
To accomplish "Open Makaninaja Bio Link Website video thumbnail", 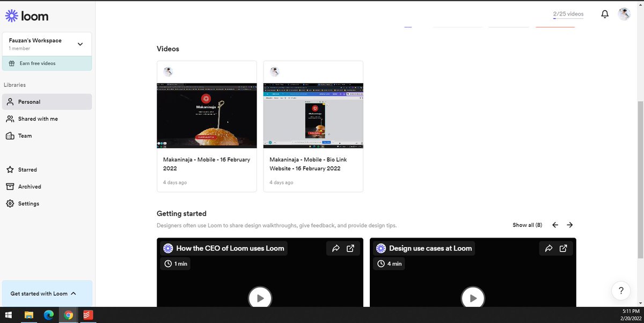I will tap(313, 116).
